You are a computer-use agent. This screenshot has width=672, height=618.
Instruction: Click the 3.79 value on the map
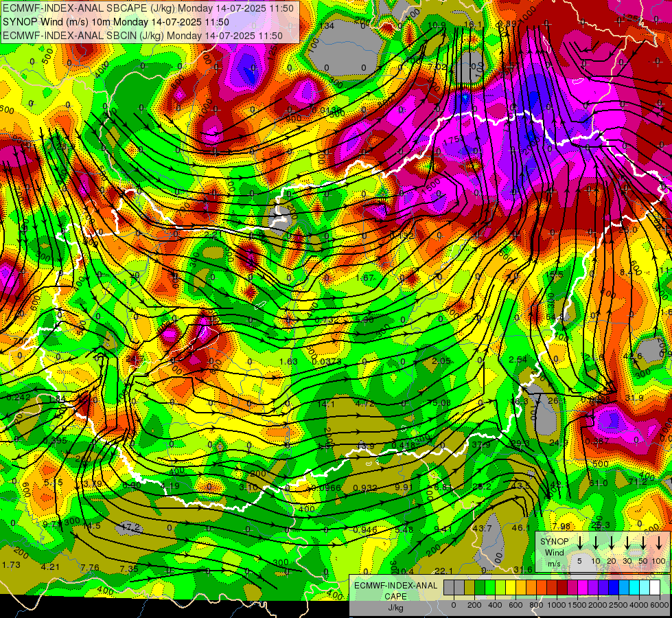pos(92,484)
